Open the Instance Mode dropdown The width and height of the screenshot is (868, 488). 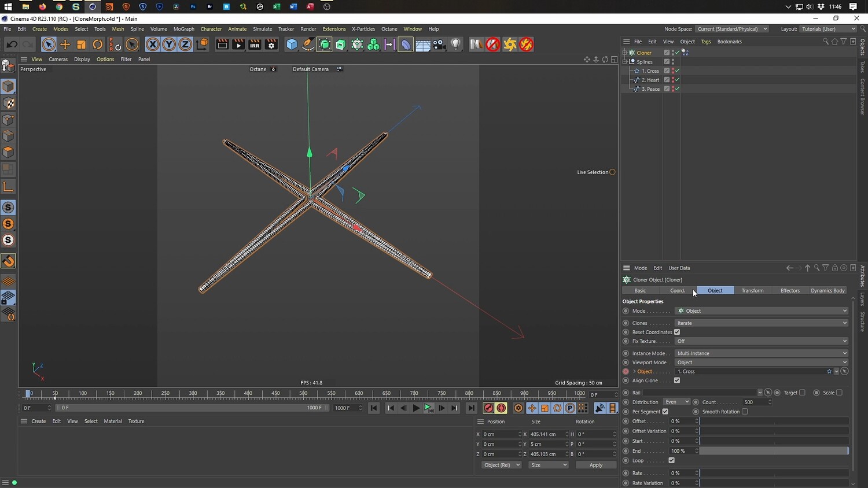click(x=761, y=353)
